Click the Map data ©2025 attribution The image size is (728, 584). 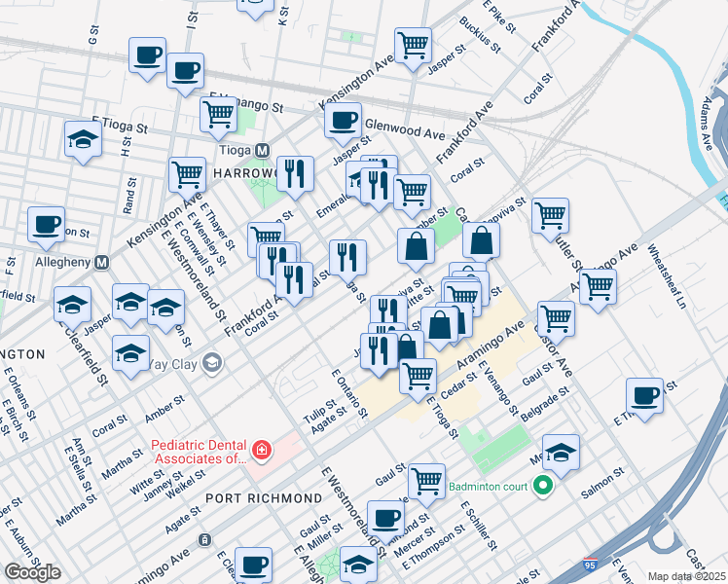click(687, 576)
